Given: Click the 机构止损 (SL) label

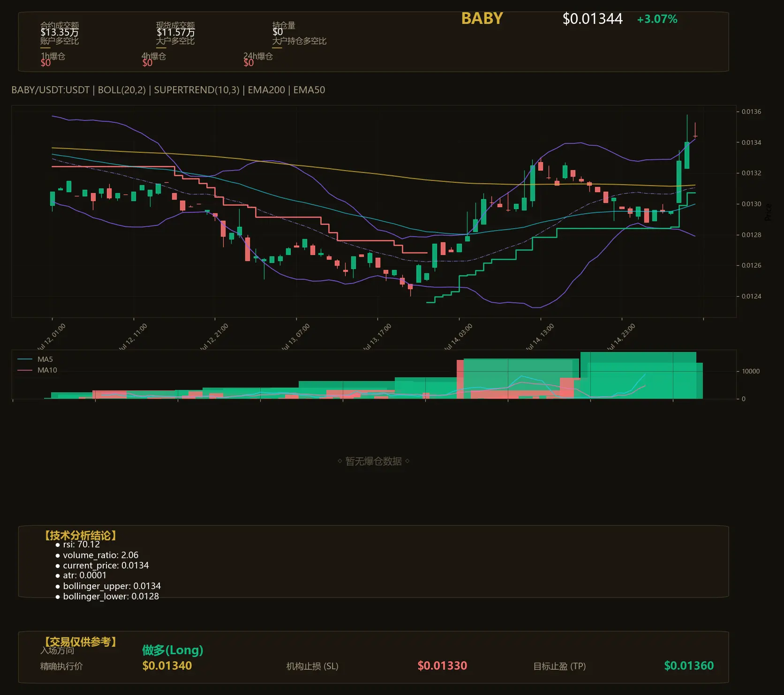Looking at the screenshot, I should (312, 666).
